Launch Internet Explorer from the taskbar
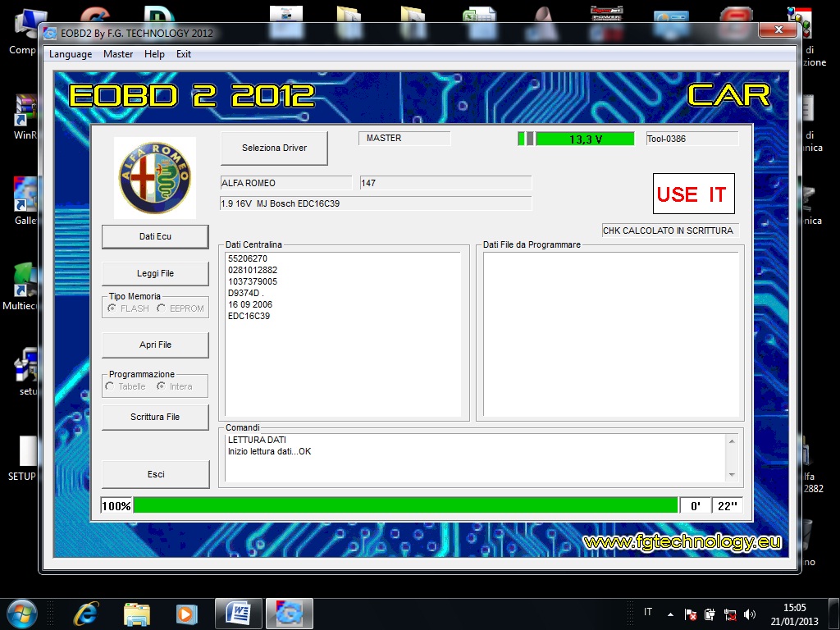This screenshot has height=630, width=840. (86, 614)
